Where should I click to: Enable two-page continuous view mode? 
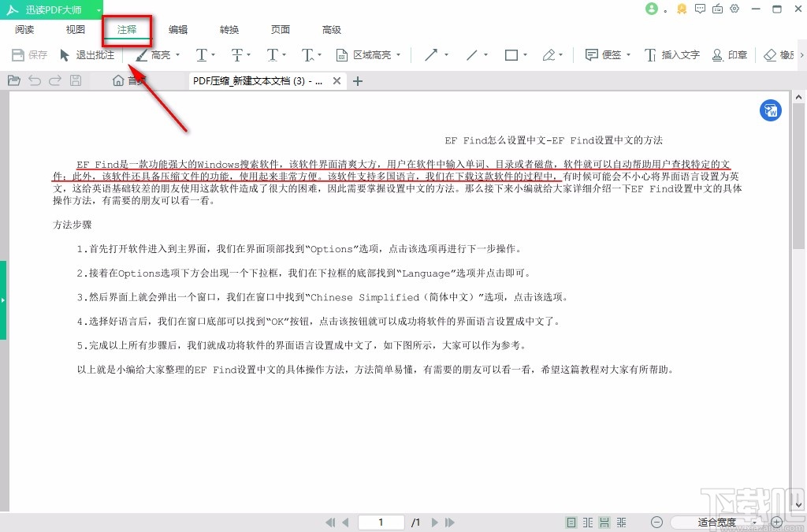point(621,522)
